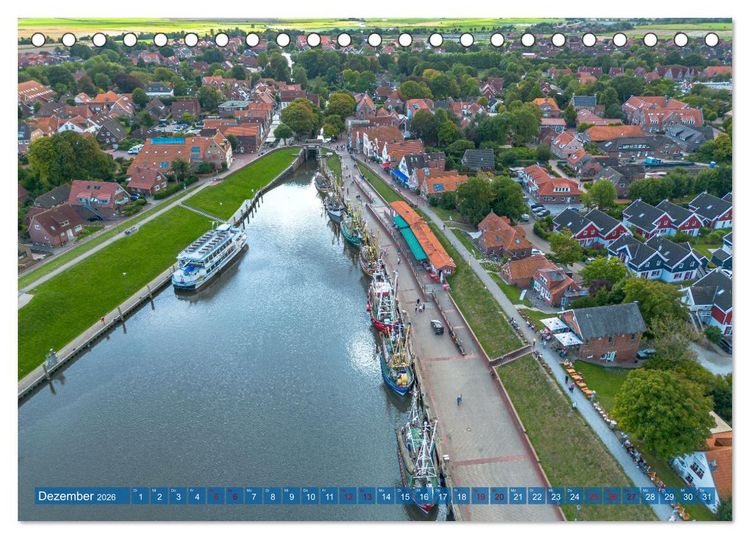
Task: Select day 10 in the calendar strip
Action: [310, 496]
